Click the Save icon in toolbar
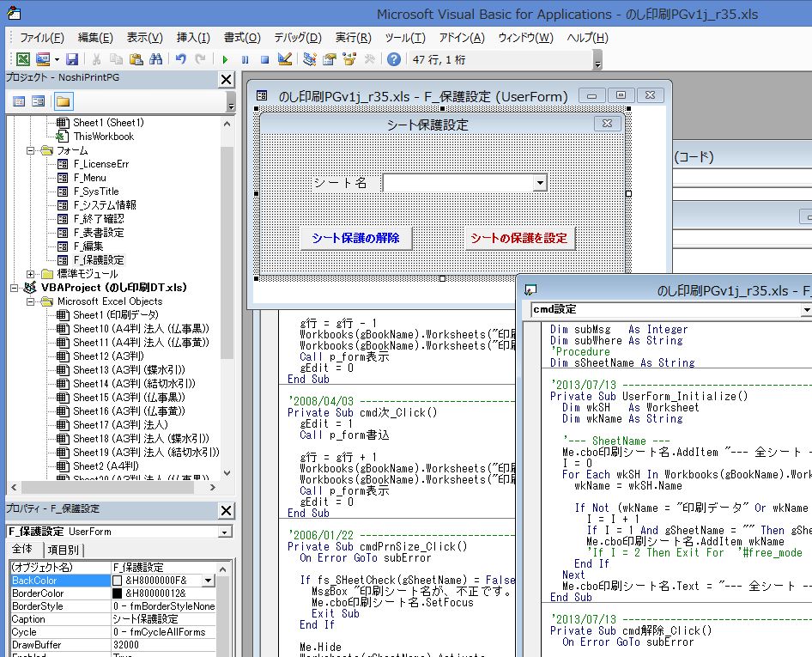 (x=72, y=59)
